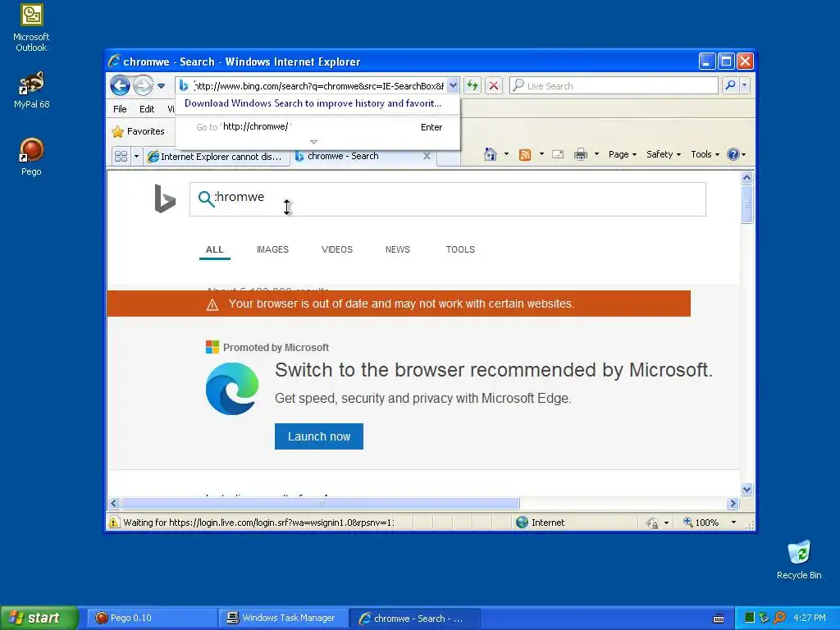Image resolution: width=840 pixels, height=630 pixels.
Task: Open a new blank tab
Action: click(449, 157)
